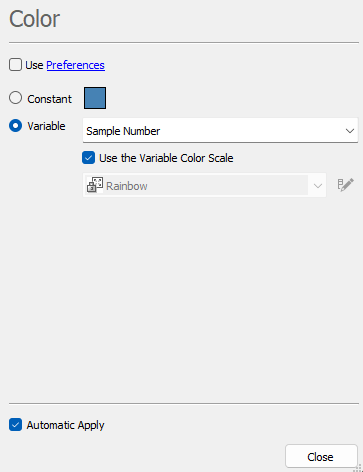The width and height of the screenshot is (363, 472).
Task: Click the Color heading title
Action: point(34,19)
